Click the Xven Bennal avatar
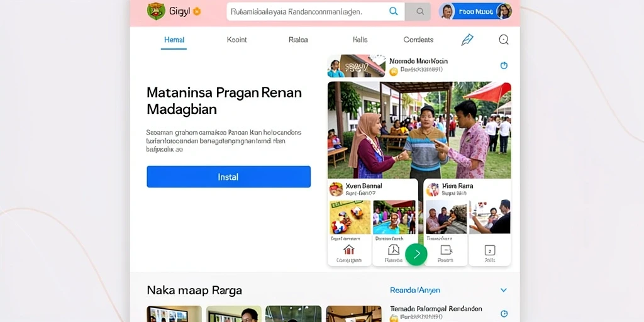Image resolution: width=644 pixels, height=322 pixels. [336, 189]
